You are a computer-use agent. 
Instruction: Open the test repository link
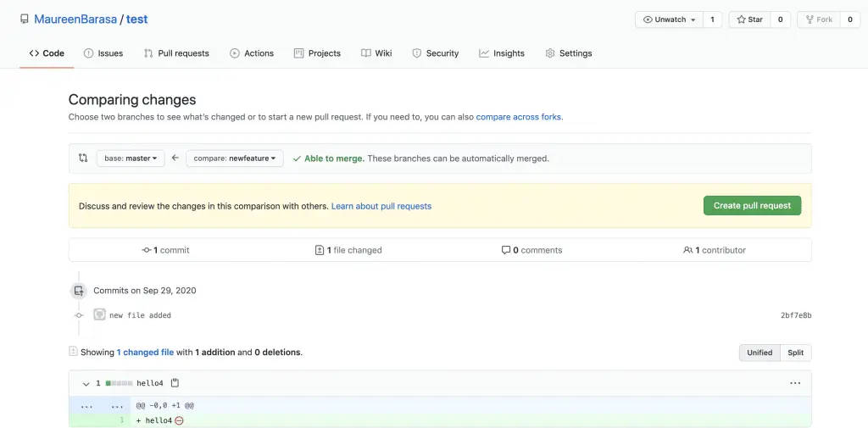[x=136, y=19]
